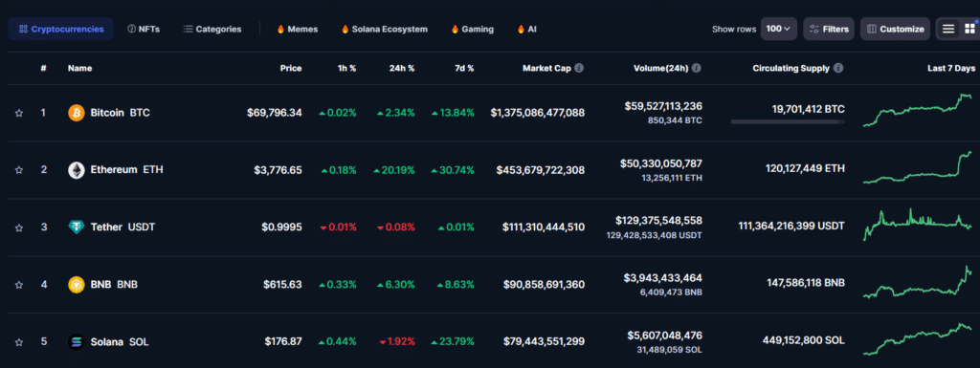The image size is (980, 368).
Task: Click the Last 7 Days header
Action: point(950,68)
